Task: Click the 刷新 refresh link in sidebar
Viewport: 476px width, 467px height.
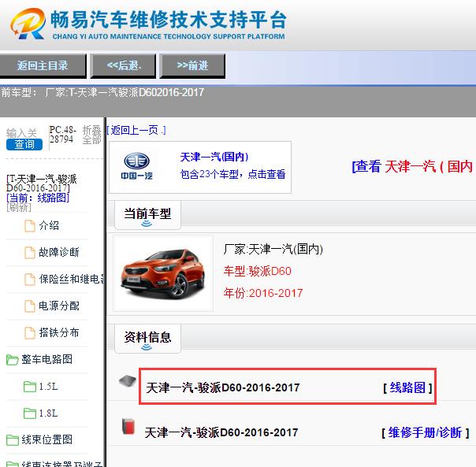Action: point(19,208)
